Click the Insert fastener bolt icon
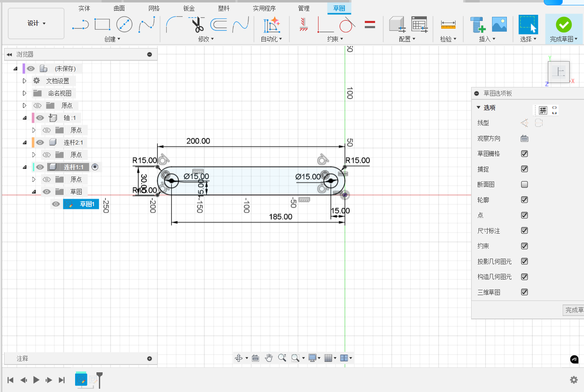Image resolution: width=584 pixels, height=392 pixels. click(x=477, y=25)
